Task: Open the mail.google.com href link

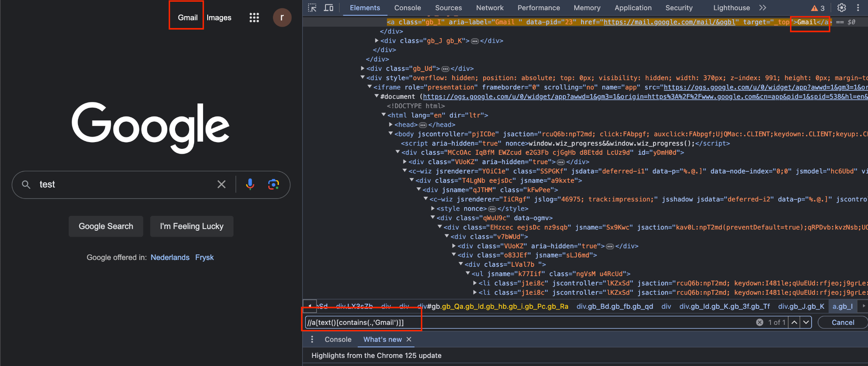Action: pyautogui.click(x=669, y=22)
